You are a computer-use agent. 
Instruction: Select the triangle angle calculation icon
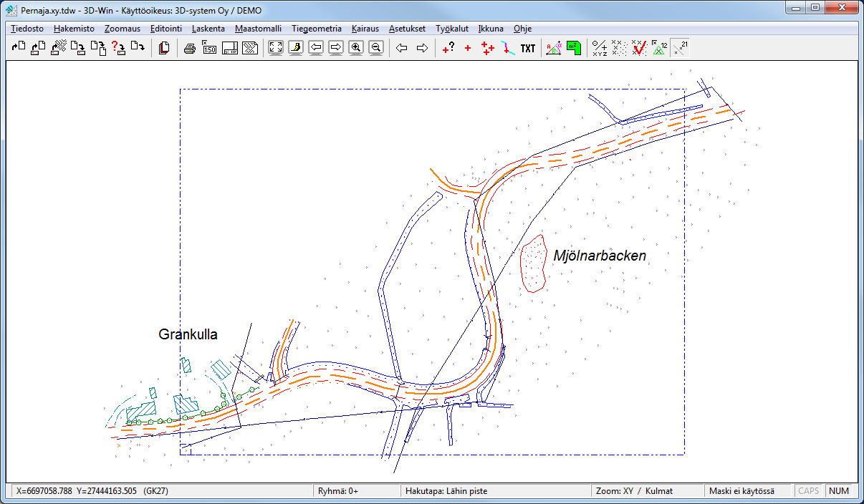[554, 49]
